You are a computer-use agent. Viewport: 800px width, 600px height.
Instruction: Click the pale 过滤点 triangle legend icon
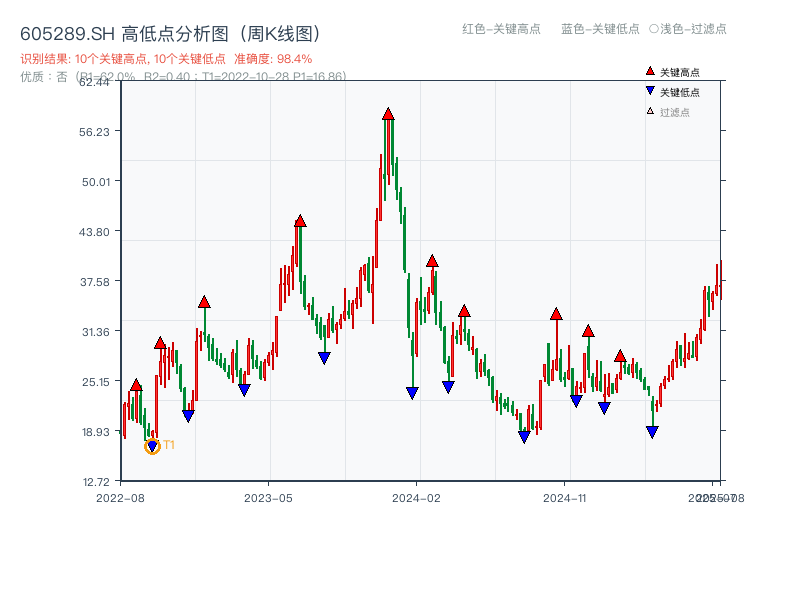tap(650, 109)
